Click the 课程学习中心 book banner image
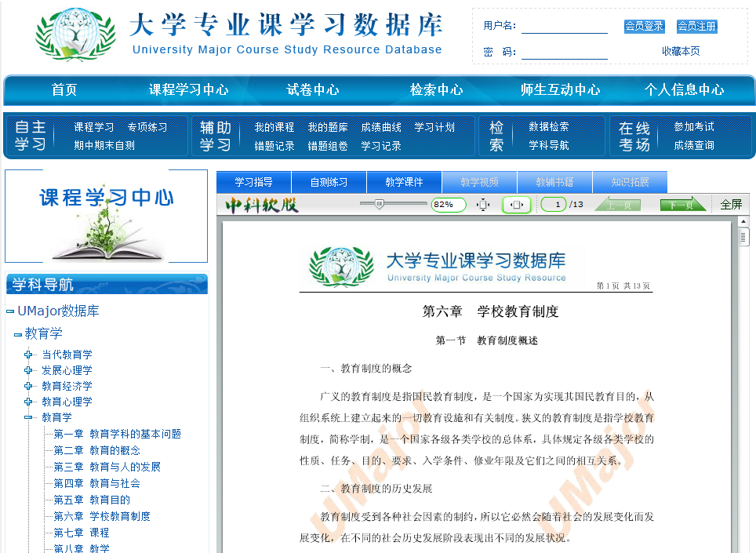The image size is (756, 553). point(106,216)
